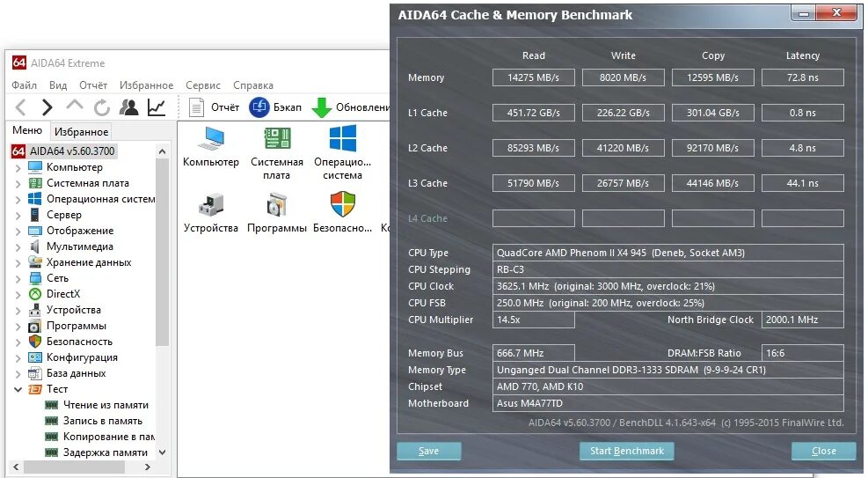Select the Сеть network icon in tree

(35, 278)
